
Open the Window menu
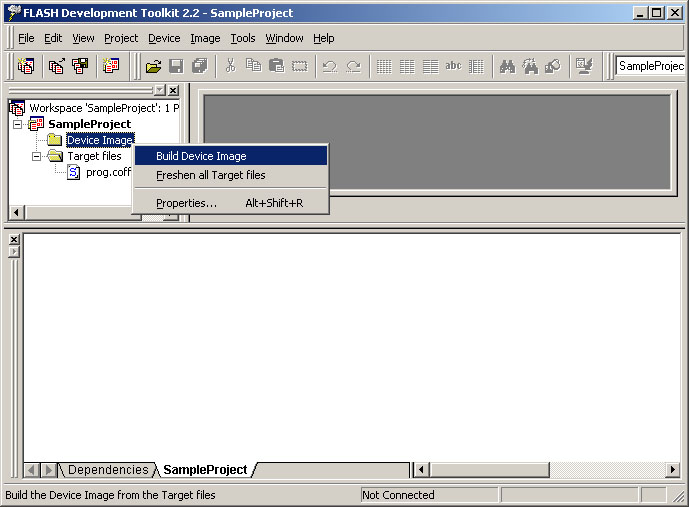pos(284,38)
